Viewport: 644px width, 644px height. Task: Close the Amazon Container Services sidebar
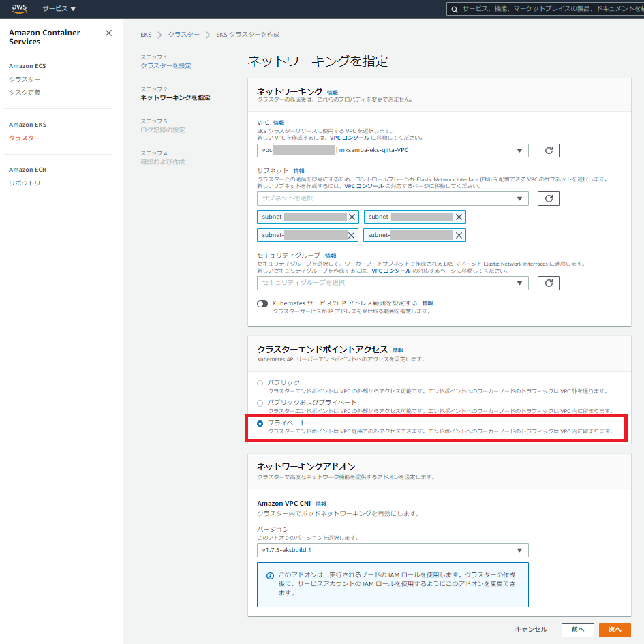pyautogui.click(x=108, y=33)
